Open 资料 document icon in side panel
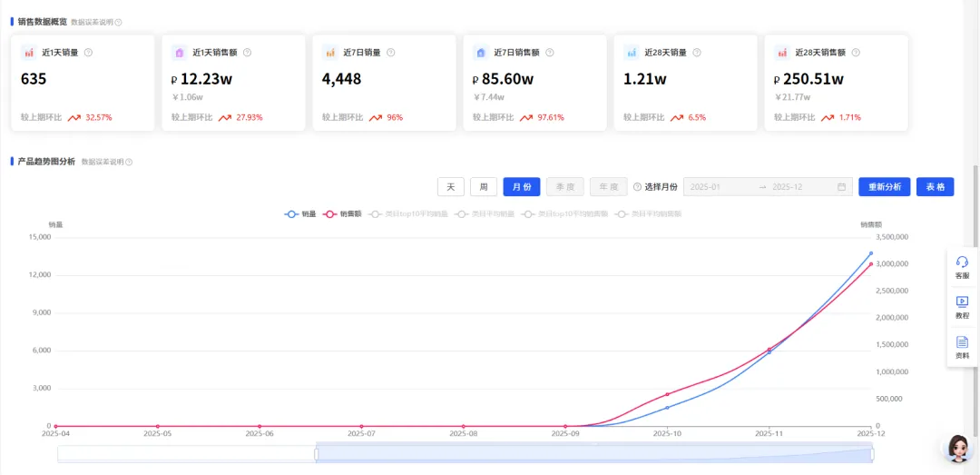Screen dimensions: 980x475 pos(963,341)
